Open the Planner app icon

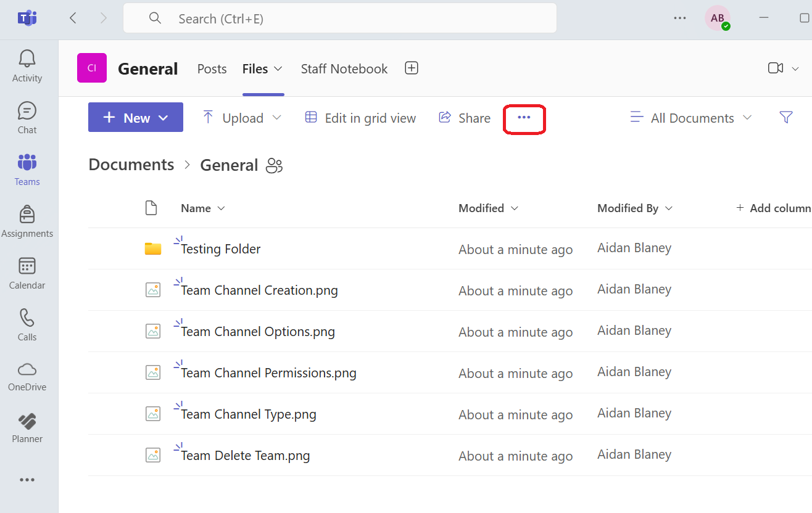pos(27,421)
